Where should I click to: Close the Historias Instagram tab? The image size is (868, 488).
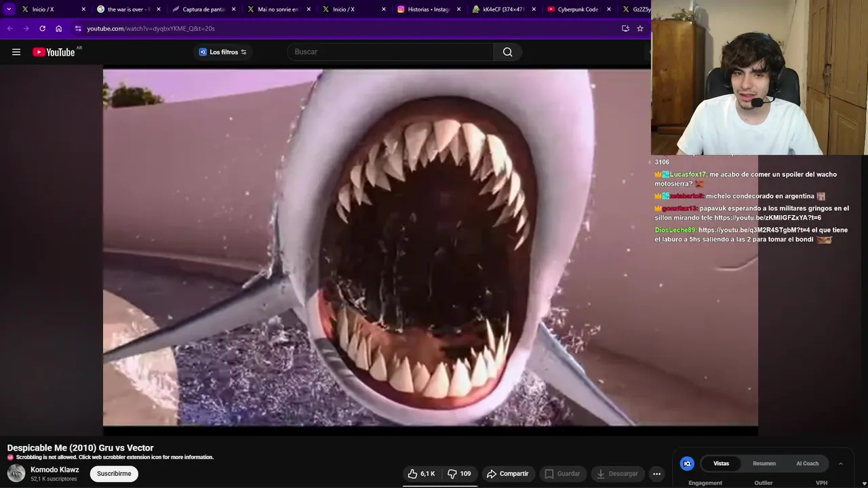coord(458,9)
